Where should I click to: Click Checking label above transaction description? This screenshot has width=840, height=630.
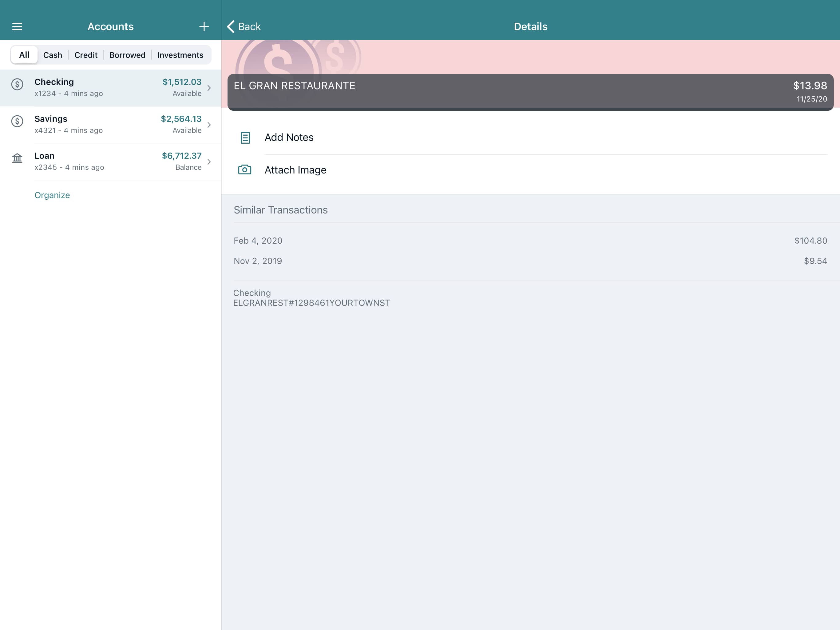pos(252,293)
